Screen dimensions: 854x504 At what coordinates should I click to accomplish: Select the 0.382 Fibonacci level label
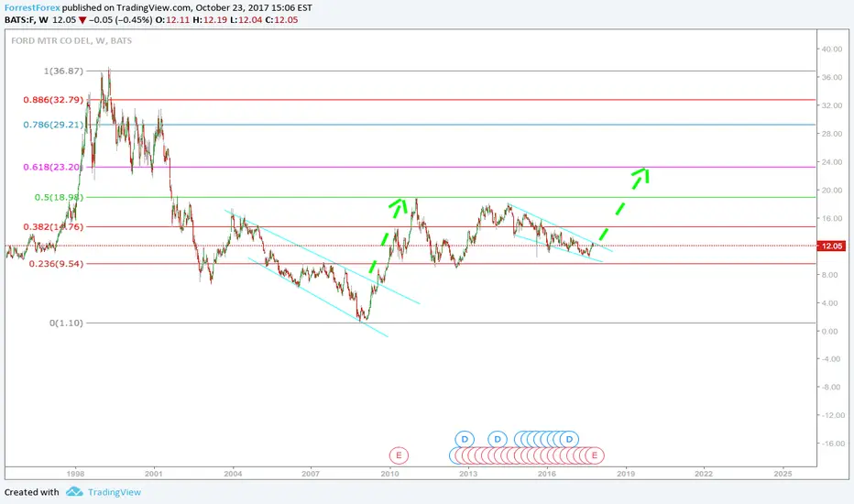[53, 226]
